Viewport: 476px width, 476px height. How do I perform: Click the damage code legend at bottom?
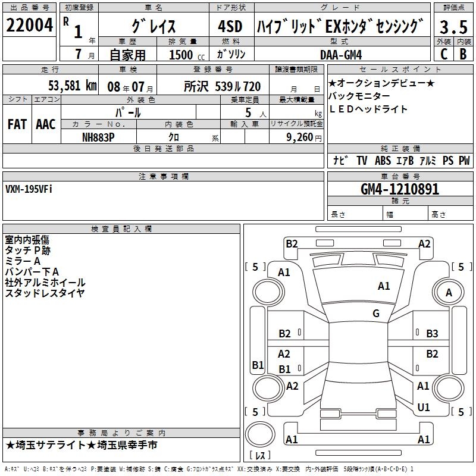(209, 469)
